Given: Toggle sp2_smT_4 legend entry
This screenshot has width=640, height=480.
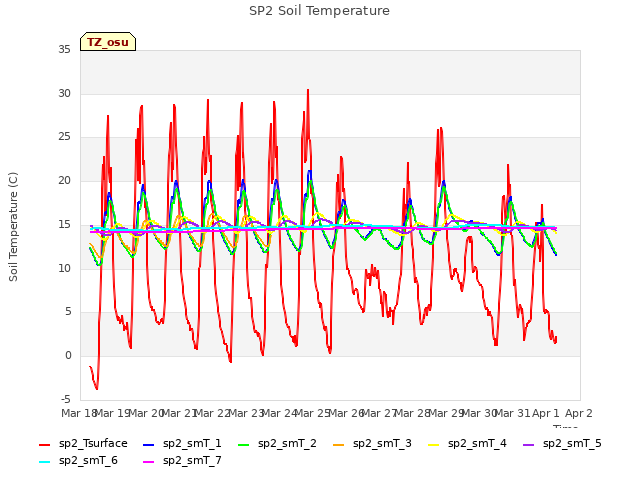Looking at the screenshot, I should tap(467, 444).
